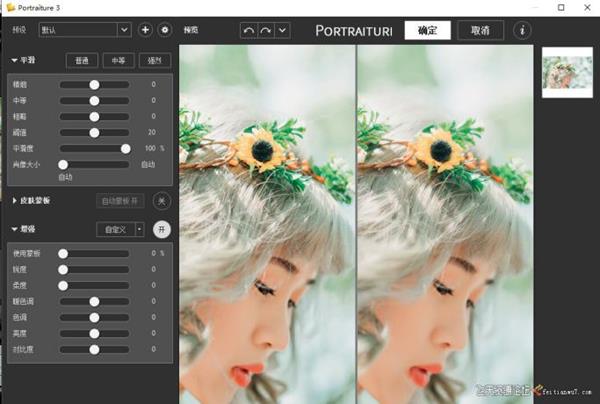Toggle the 自动蒙板 开 button
The image size is (600, 404).
click(x=120, y=201)
